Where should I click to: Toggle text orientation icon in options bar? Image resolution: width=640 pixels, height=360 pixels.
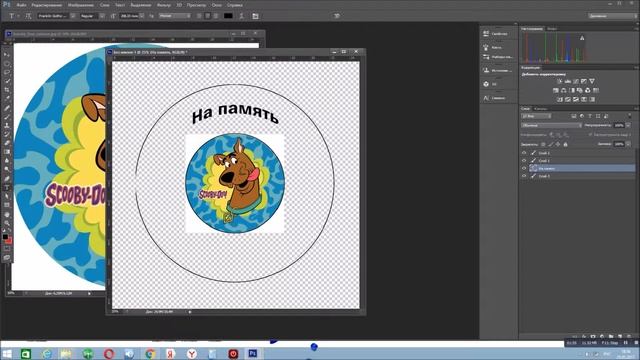pyautogui.click(x=28, y=16)
